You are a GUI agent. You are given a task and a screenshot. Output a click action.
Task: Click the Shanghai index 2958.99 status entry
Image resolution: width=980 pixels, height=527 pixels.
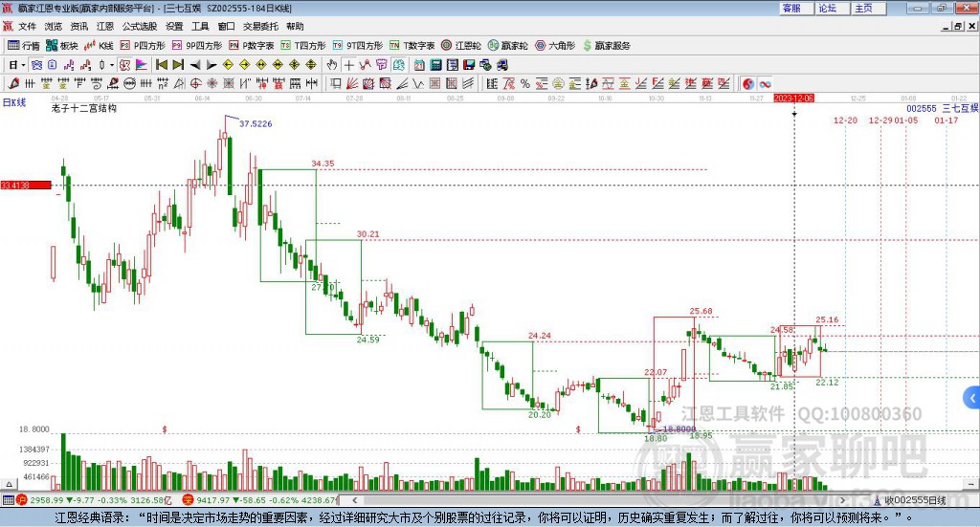[95, 500]
